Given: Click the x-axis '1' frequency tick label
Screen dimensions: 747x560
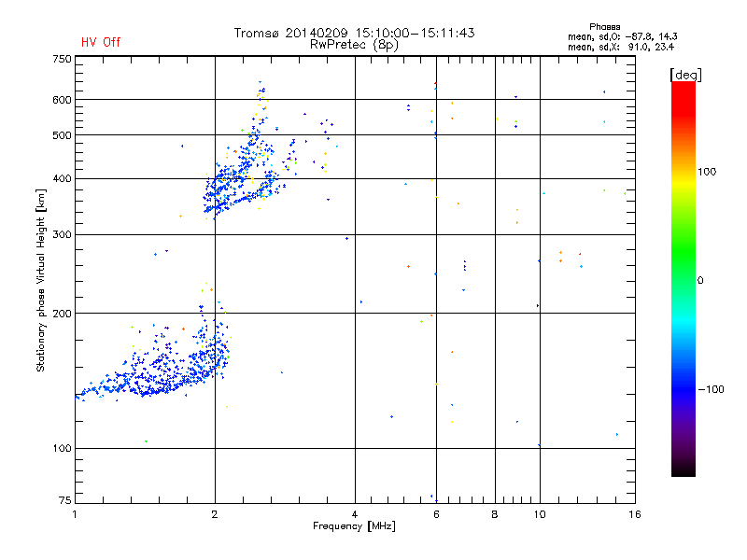Looking at the screenshot, I should [x=75, y=514].
